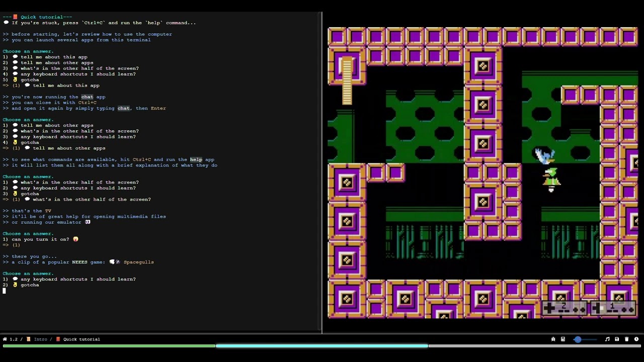
Task: Click the cyan current progress bar segment
Action: click(322, 346)
